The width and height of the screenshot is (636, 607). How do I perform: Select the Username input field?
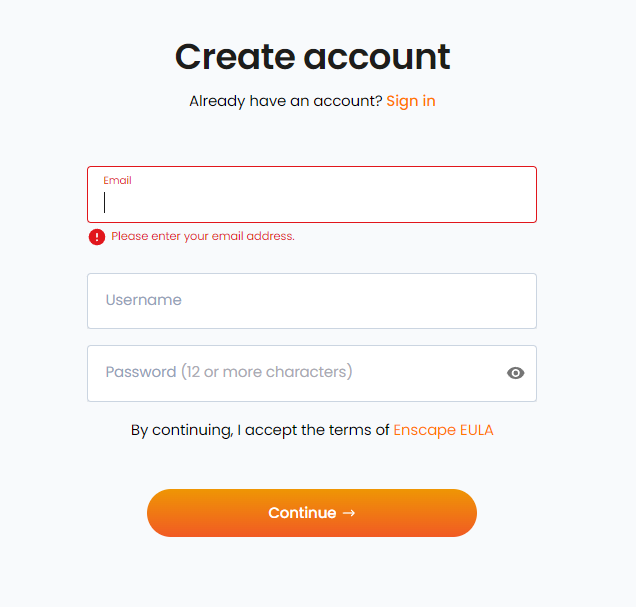click(x=312, y=301)
